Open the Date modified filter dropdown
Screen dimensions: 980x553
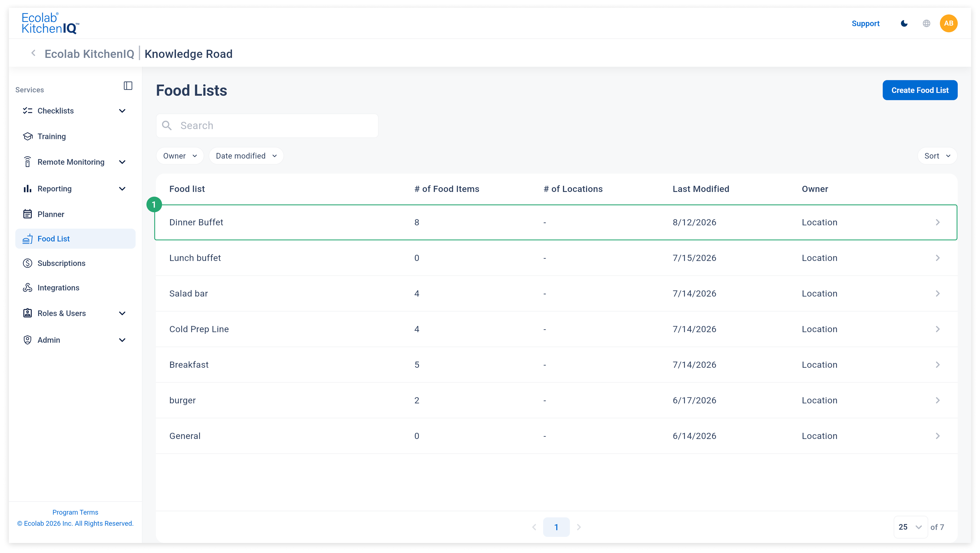(x=246, y=156)
